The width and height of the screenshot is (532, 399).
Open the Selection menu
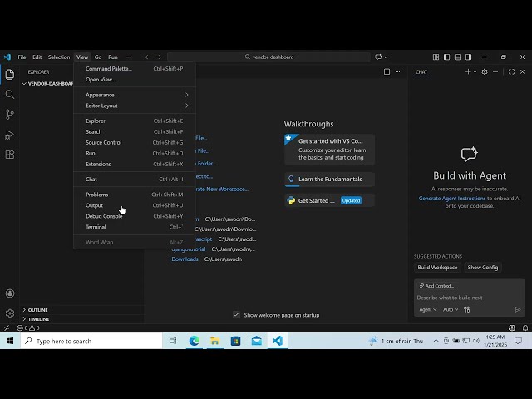59,57
